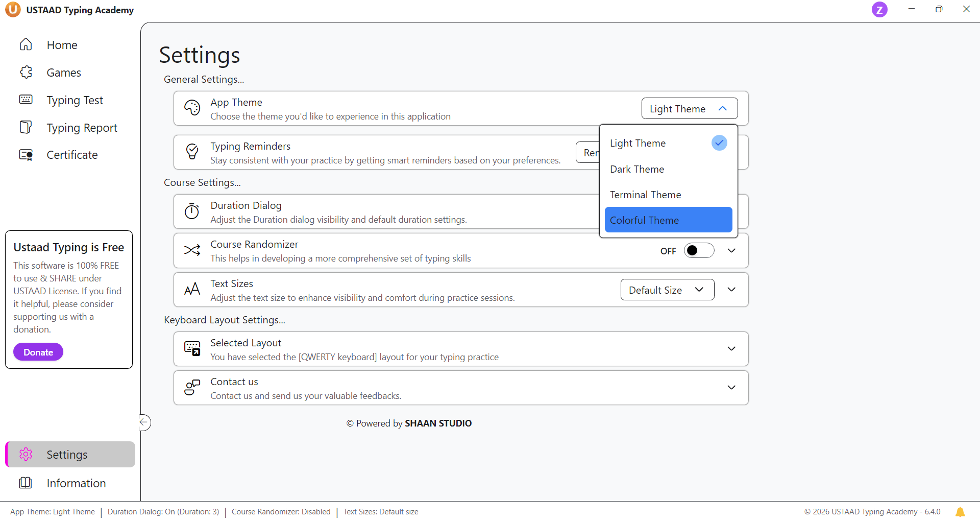Open the Default Size dropdown
Image resolution: width=980 pixels, height=521 pixels.
point(667,290)
